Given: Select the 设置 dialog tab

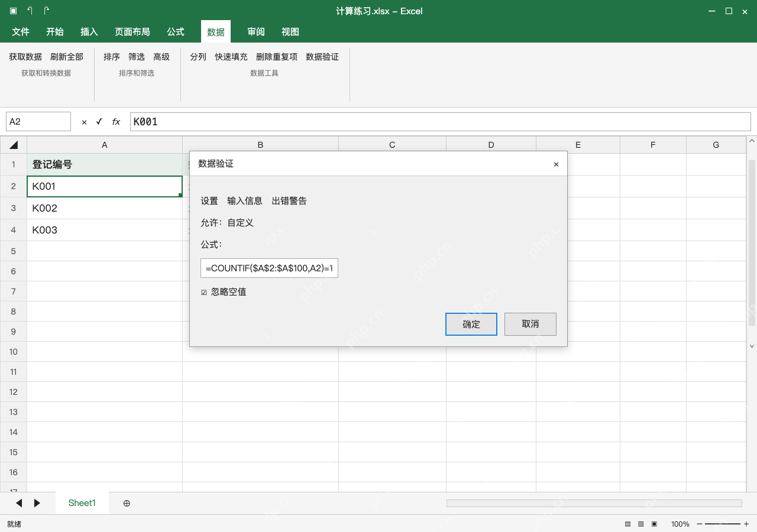Looking at the screenshot, I should (x=209, y=201).
